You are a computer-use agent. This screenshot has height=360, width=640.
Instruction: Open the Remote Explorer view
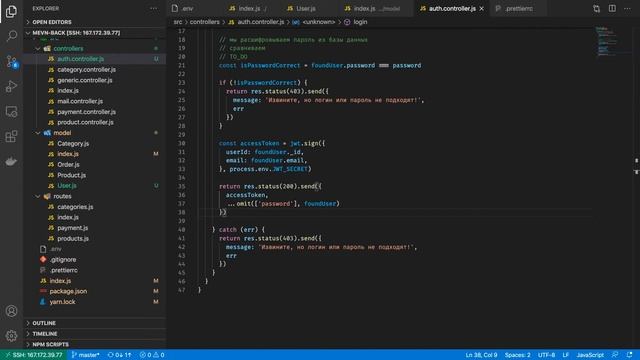point(11,111)
